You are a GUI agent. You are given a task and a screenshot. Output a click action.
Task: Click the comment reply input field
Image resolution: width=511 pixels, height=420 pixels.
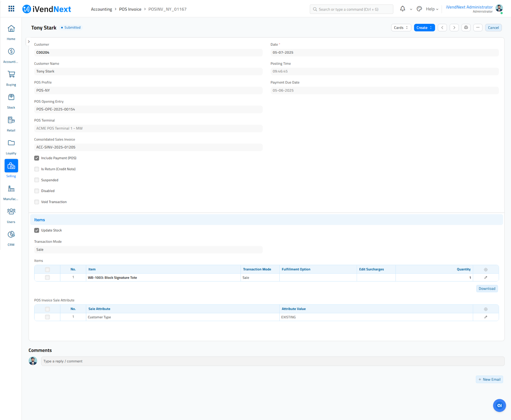(272, 361)
